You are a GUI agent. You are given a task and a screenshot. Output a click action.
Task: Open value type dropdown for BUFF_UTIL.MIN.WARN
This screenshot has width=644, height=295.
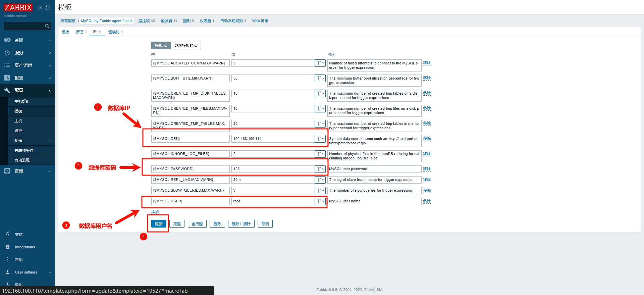(x=320, y=78)
